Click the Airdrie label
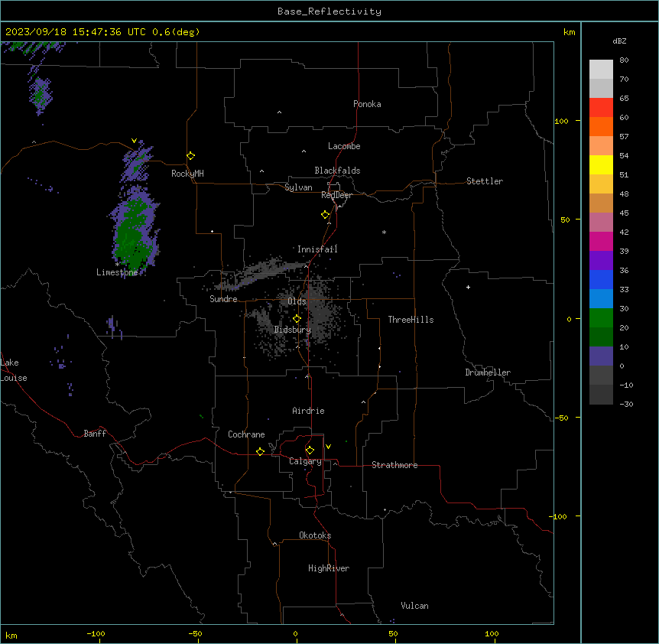The image size is (659, 644). [x=309, y=411]
